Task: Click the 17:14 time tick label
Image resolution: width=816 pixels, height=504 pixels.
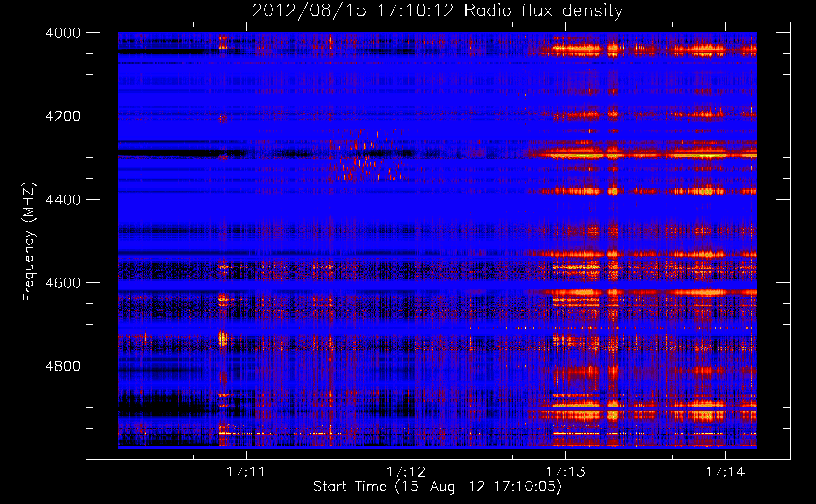Action: click(725, 472)
